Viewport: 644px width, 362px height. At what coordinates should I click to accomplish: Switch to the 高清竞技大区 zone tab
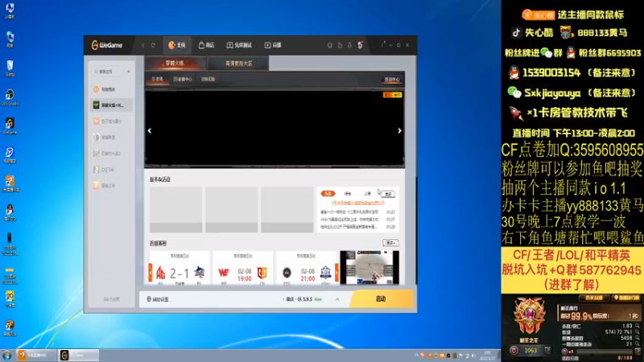(x=238, y=64)
